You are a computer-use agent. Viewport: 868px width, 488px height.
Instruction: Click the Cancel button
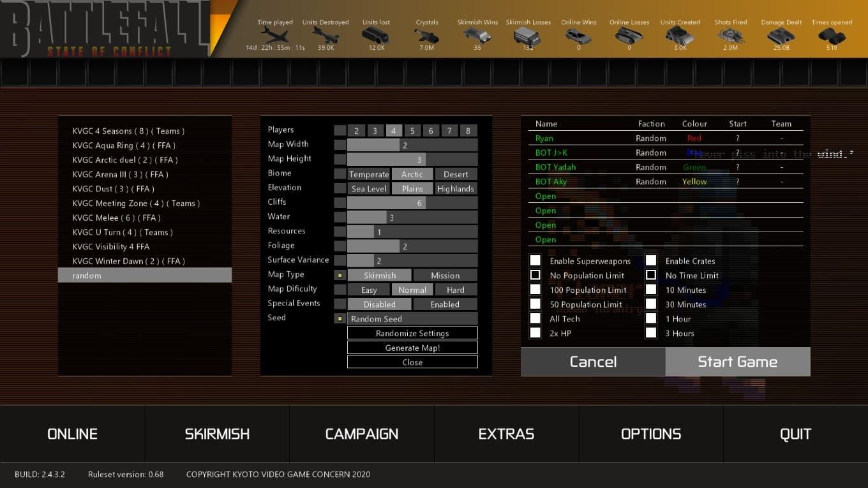pos(593,362)
